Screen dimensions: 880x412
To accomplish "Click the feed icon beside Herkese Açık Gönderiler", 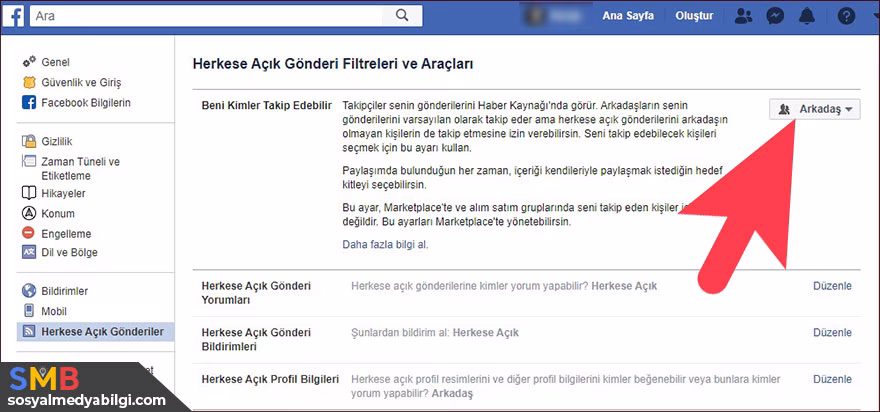I will pos(29,331).
